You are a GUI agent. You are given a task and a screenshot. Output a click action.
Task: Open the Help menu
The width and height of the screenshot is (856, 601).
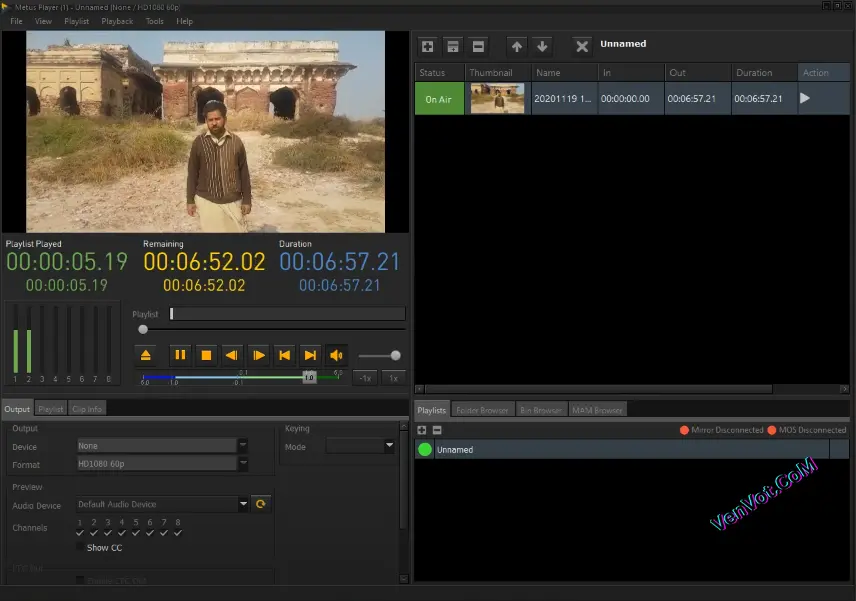tap(185, 21)
